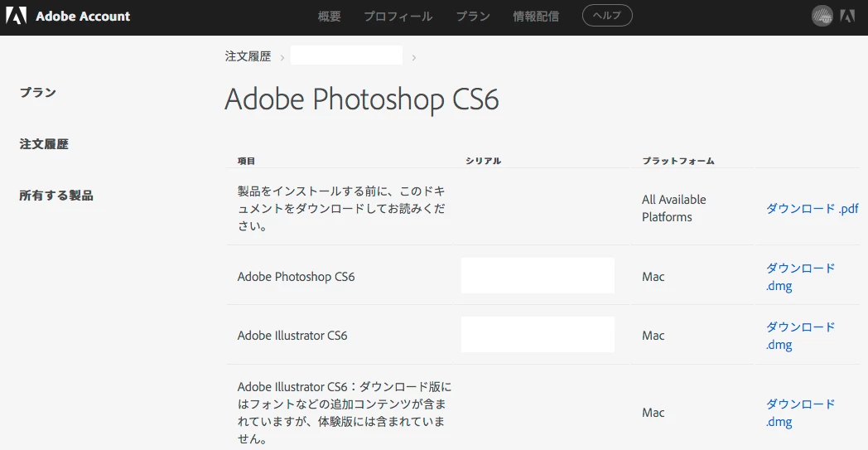This screenshot has height=450, width=868.
Task: Click Mac in the Photoshop CS6 row
Action: tap(653, 277)
